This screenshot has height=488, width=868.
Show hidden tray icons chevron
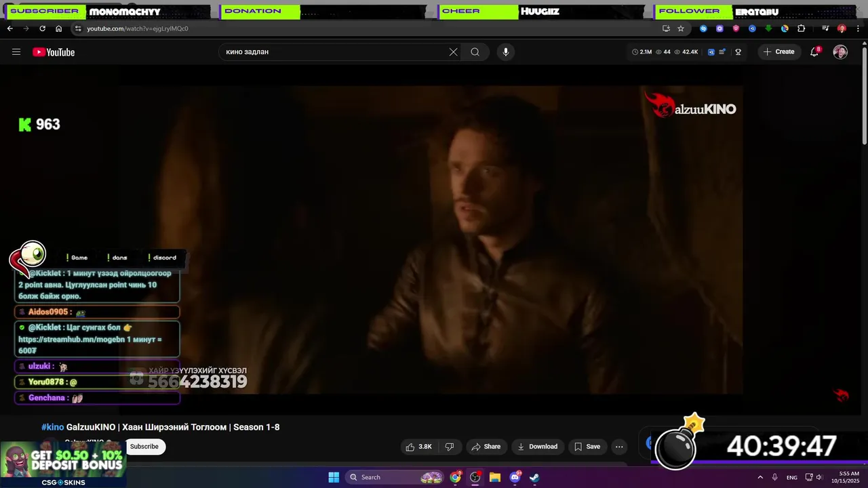tap(760, 477)
